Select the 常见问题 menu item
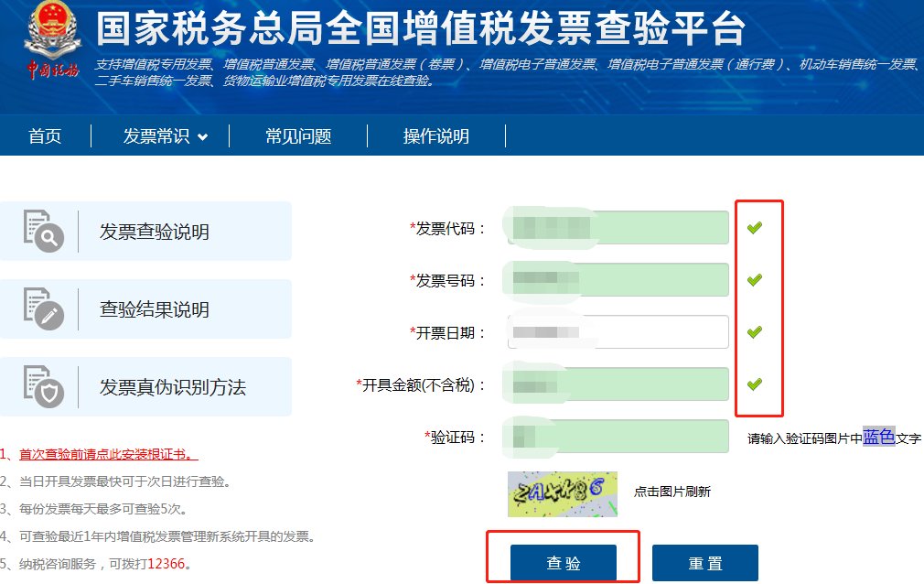924x584 pixels. [x=299, y=135]
